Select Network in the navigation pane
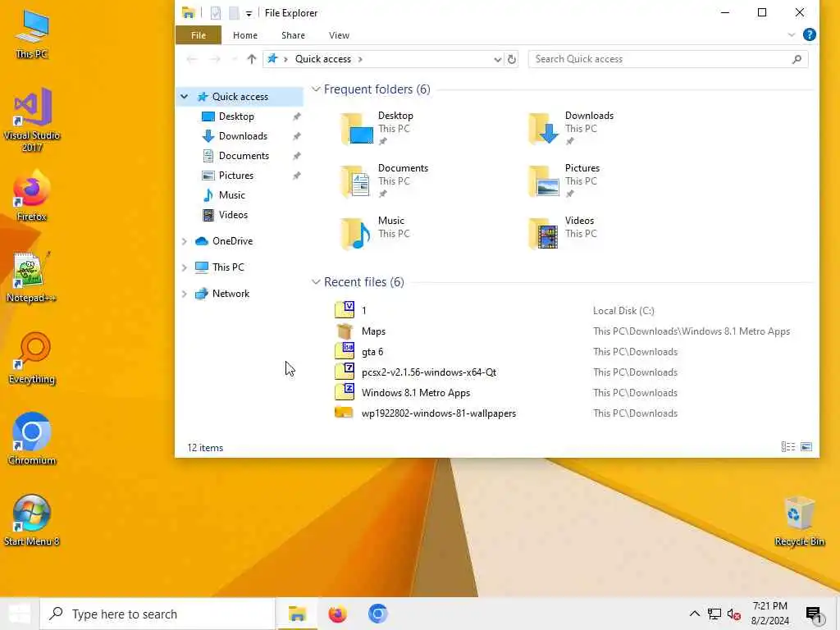The width and height of the screenshot is (840, 630). (x=231, y=294)
